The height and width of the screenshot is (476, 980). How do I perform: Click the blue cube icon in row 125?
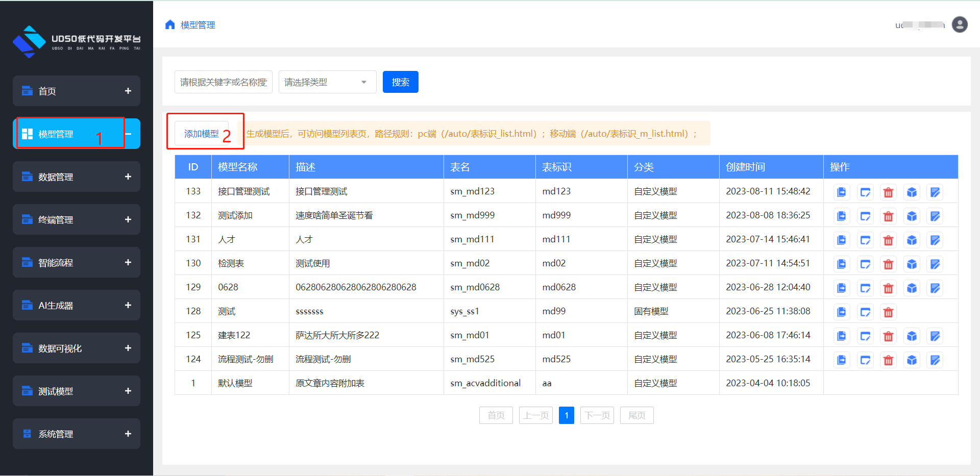tap(912, 336)
